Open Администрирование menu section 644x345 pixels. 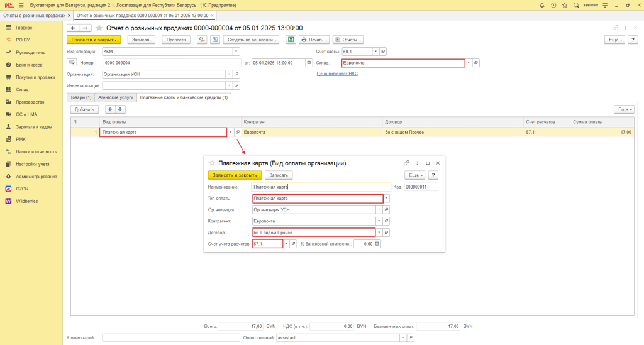click(x=36, y=177)
